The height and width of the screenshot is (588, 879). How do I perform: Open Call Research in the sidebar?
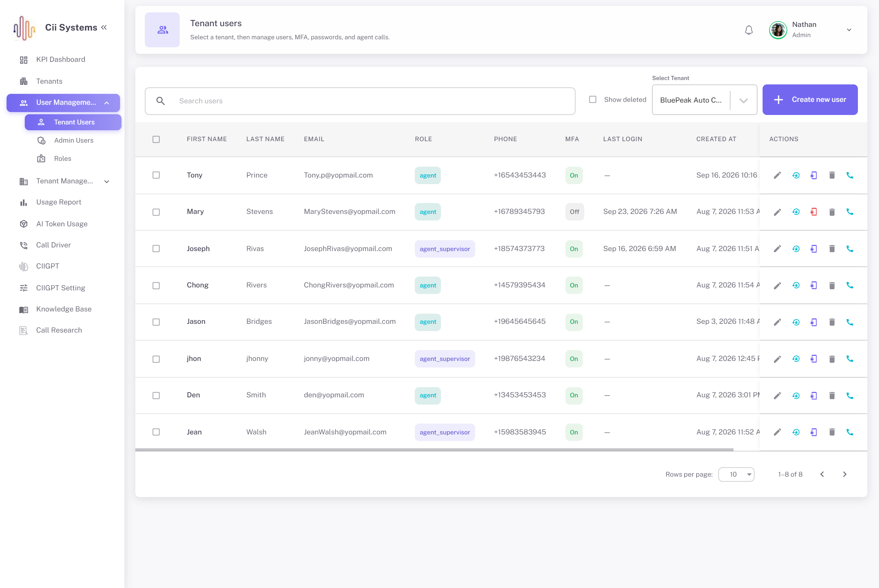coord(63,330)
